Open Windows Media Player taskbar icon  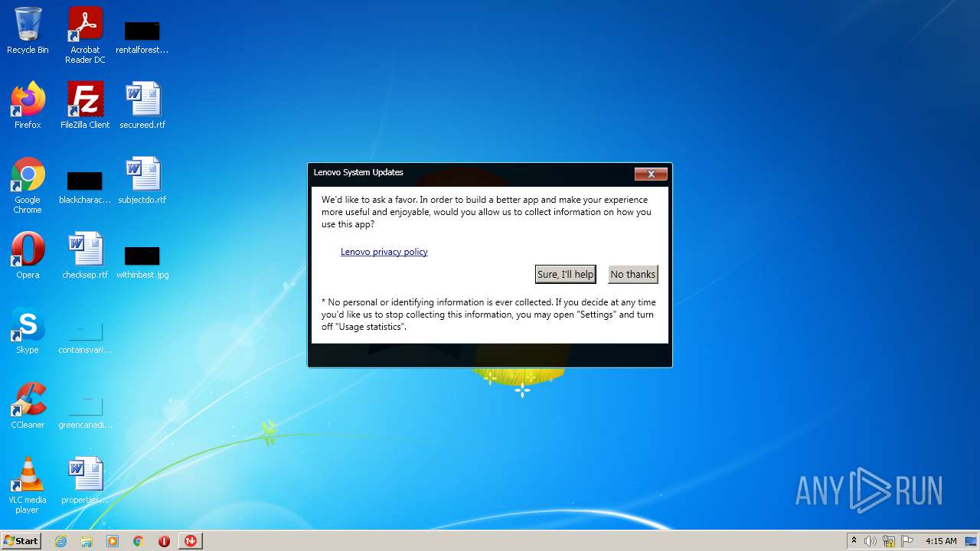pos(113,541)
